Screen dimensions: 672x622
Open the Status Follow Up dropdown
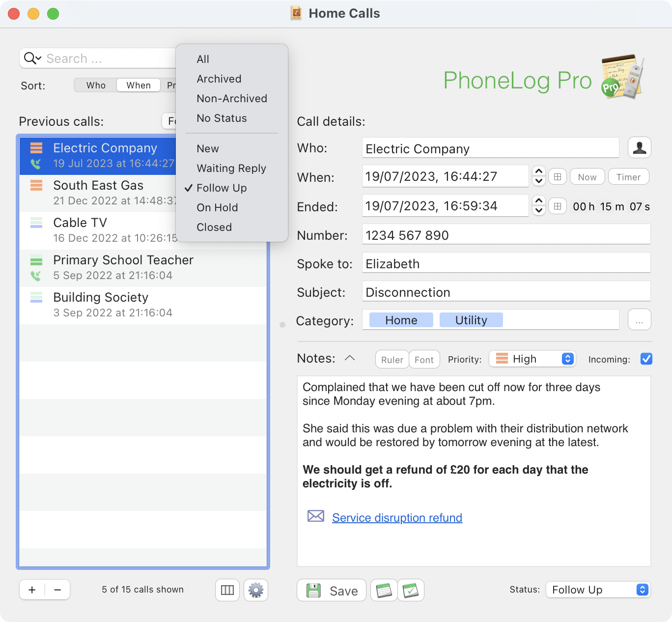598,590
